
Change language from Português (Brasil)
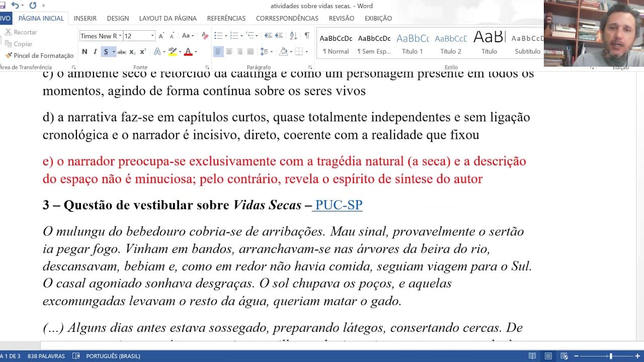click(113, 356)
